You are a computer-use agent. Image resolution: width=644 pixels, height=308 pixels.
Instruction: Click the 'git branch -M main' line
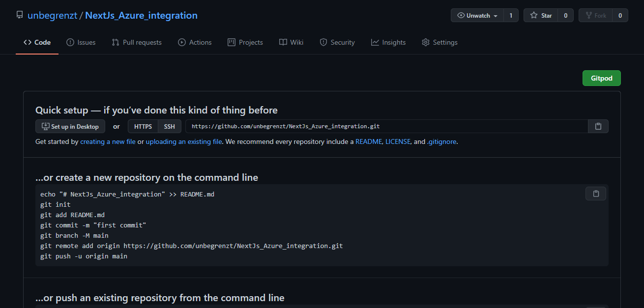point(74,235)
